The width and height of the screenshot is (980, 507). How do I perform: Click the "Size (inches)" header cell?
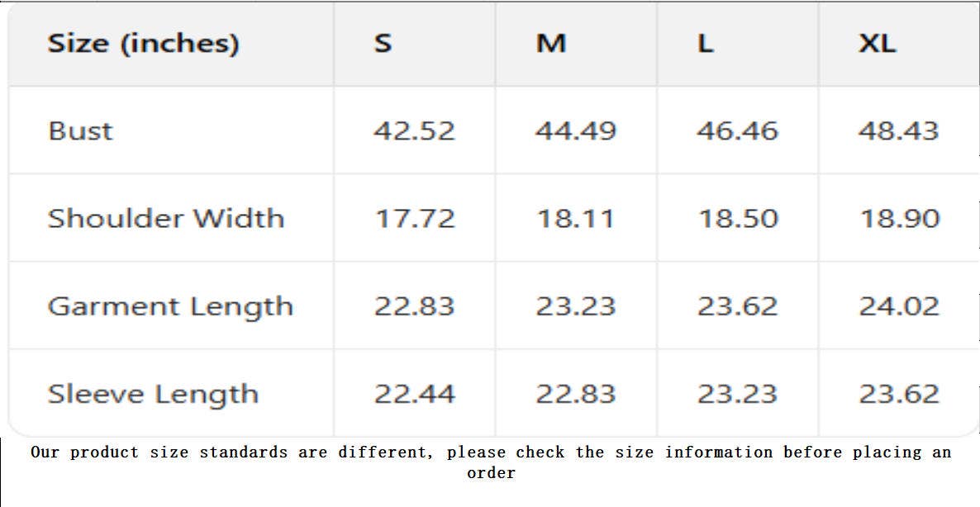coord(143,43)
